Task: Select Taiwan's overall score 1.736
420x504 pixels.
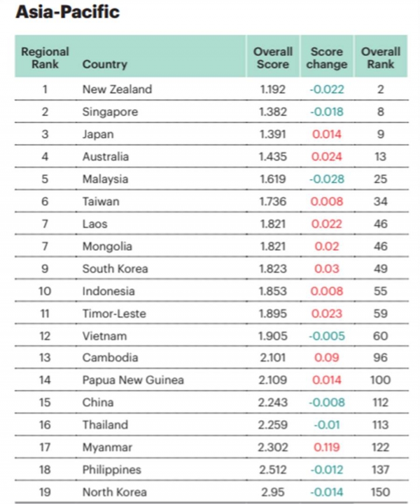Action: pyautogui.click(x=273, y=201)
